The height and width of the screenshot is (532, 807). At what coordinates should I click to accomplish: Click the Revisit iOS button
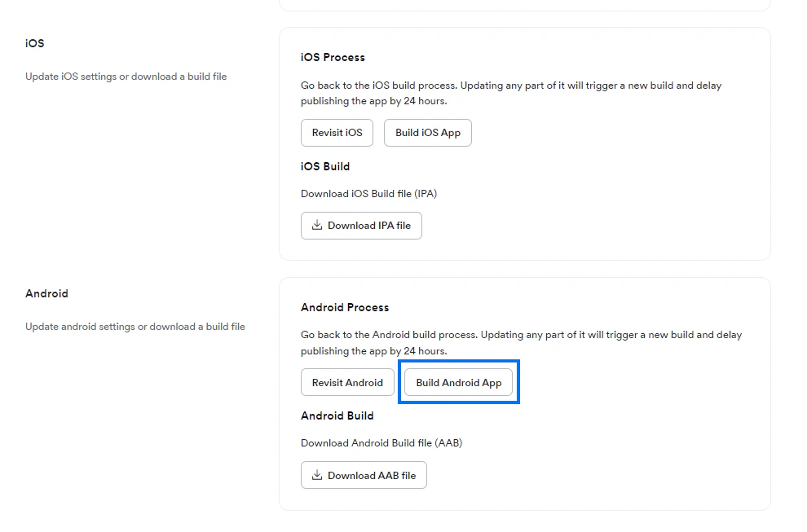337,132
